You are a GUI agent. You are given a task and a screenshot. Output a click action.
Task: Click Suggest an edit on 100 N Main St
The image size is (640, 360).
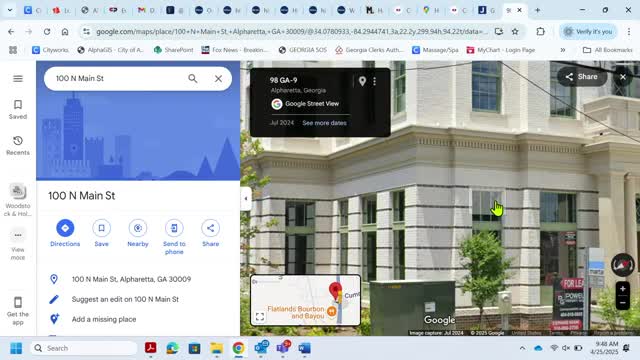click(x=125, y=299)
